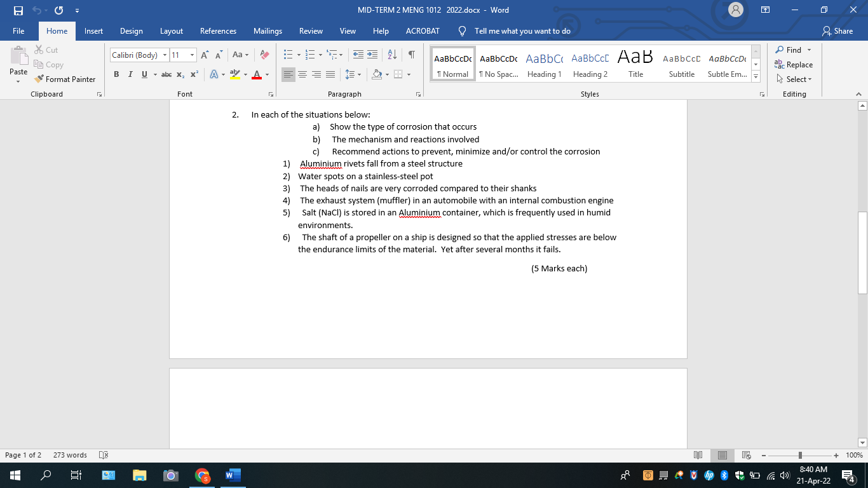Click the Format Painter tool
868x488 pixels.
pyautogui.click(x=65, y=79)
